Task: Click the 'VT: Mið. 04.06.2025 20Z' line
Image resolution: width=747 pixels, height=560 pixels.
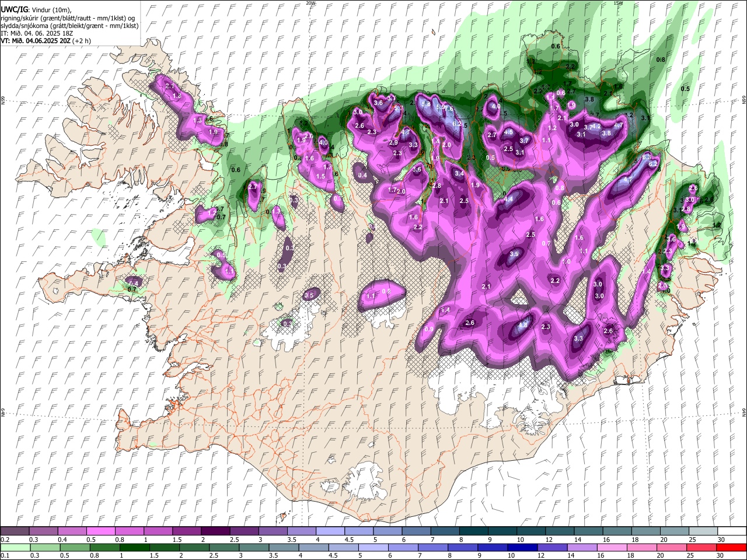Action: point(36,41)
